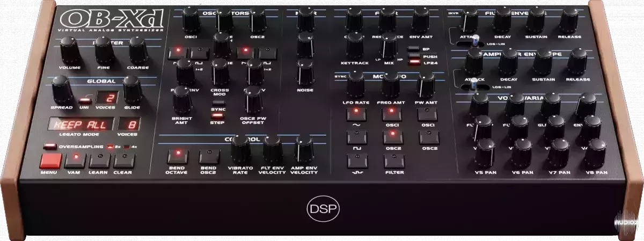Open the LEGATO MODE display selector
This screenshot has width=644, height=241.
(x=82, y=125)
